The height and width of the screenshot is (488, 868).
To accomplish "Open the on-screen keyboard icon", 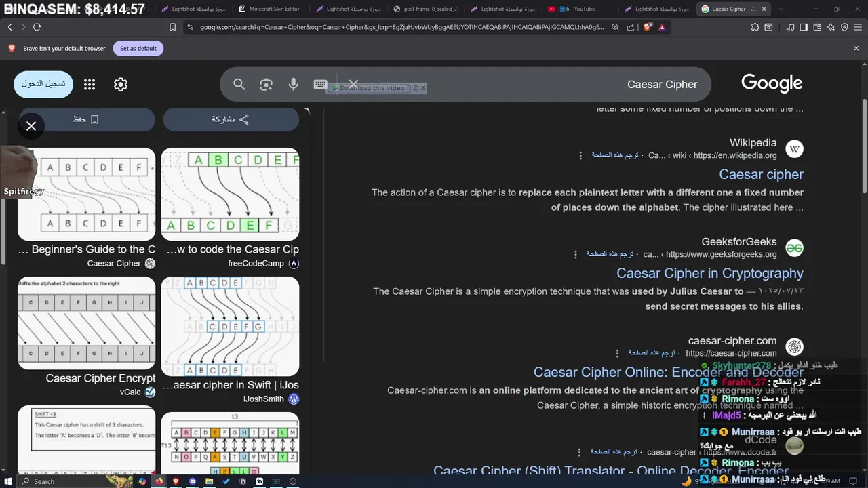I will tap(320, 84).
